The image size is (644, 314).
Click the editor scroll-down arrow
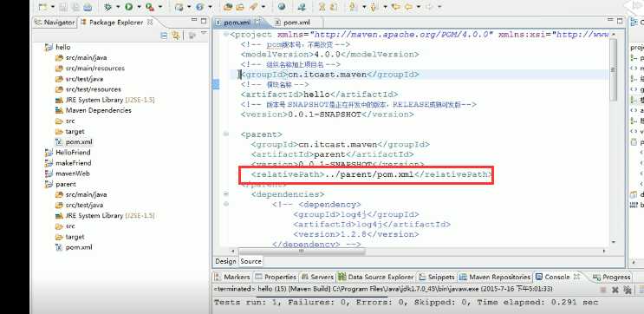[x=614, y=243]
